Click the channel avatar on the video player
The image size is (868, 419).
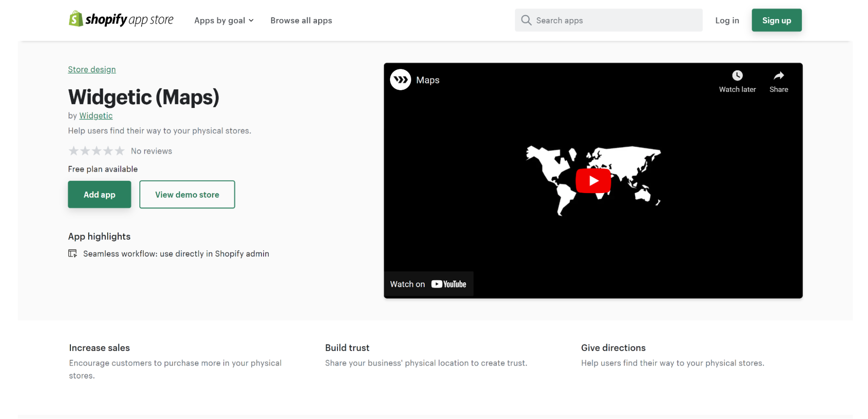pos(400,79)
